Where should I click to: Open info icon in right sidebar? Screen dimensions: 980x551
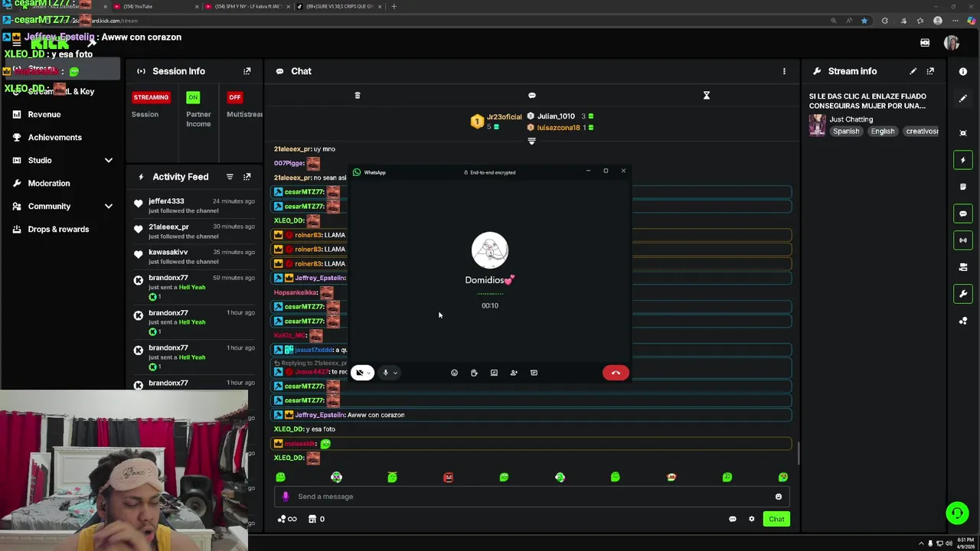click(963, 71)
